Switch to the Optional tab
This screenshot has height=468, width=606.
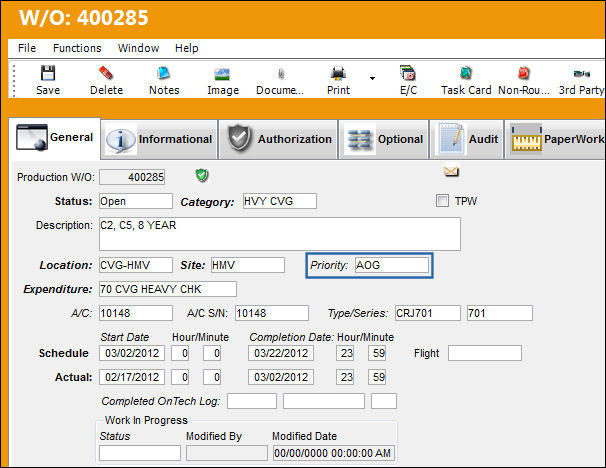[384, 139]
